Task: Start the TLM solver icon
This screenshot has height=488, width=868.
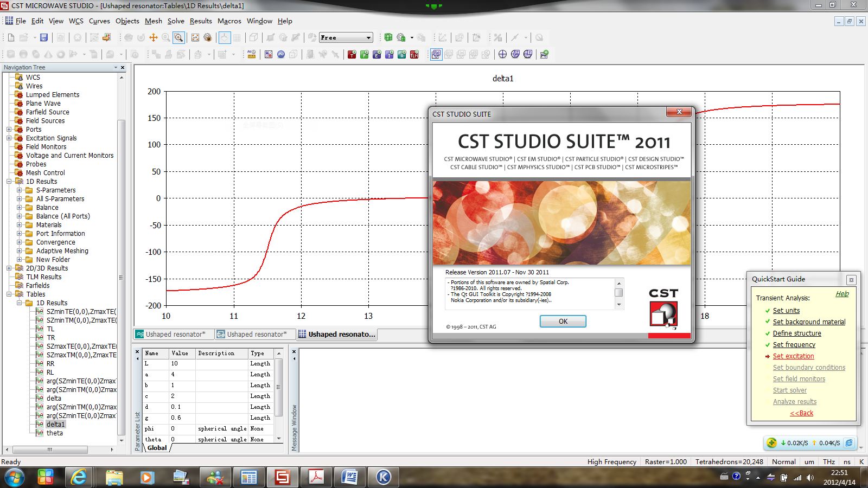Action: coord(414,54)
